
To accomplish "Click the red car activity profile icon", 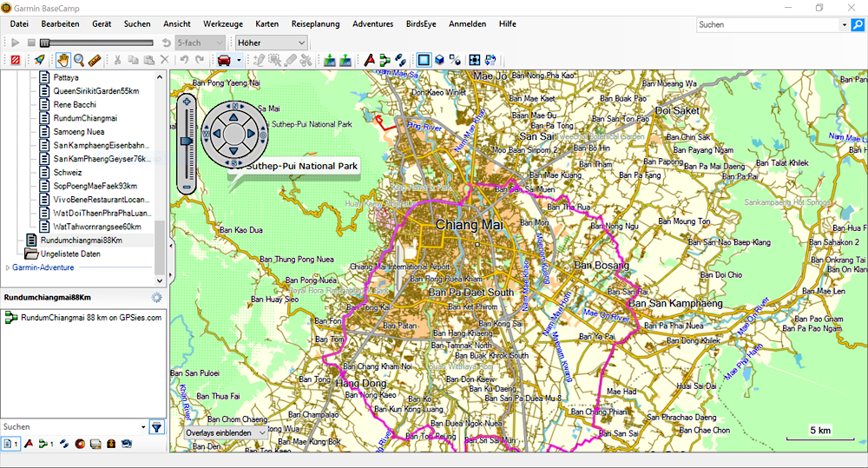I will tap(224, 60).
